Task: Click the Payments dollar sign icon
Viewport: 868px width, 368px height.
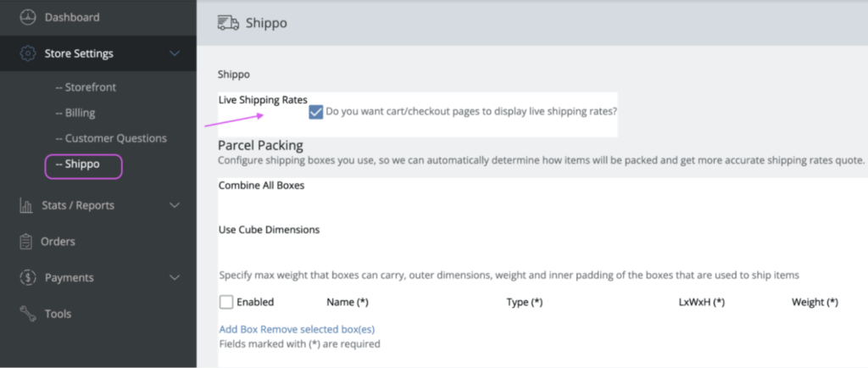Action: point(27,277)
